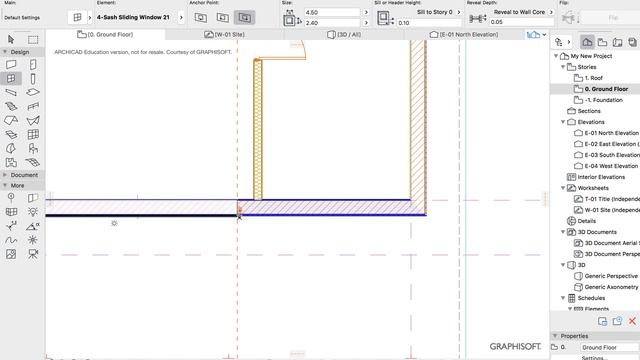Open window Default Settings dialog icon

tap(77, 18)
